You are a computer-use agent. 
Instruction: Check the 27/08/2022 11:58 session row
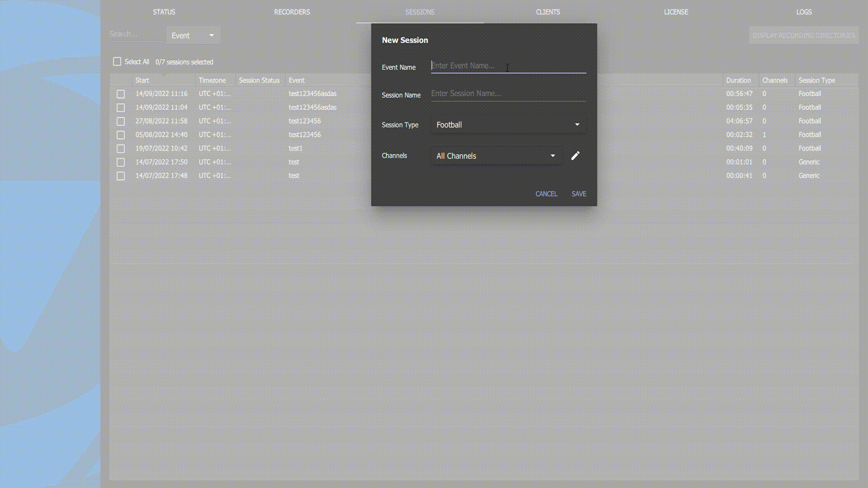tap(121, 121)
